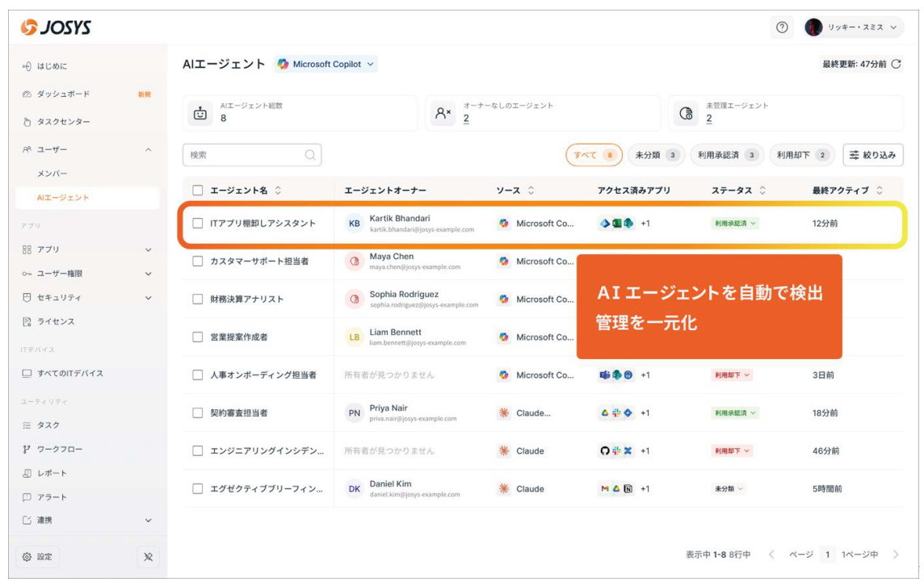Check the 人事オンボーディング担当者 row checkbox
This screenshot has height=586, width=924.
[198, 375]
